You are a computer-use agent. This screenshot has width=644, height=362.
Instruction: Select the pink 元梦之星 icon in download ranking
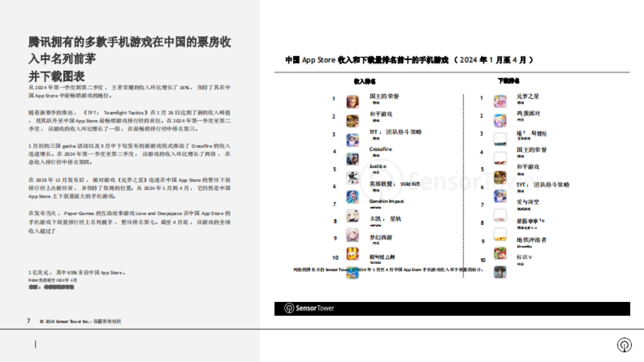pos(500,102)
